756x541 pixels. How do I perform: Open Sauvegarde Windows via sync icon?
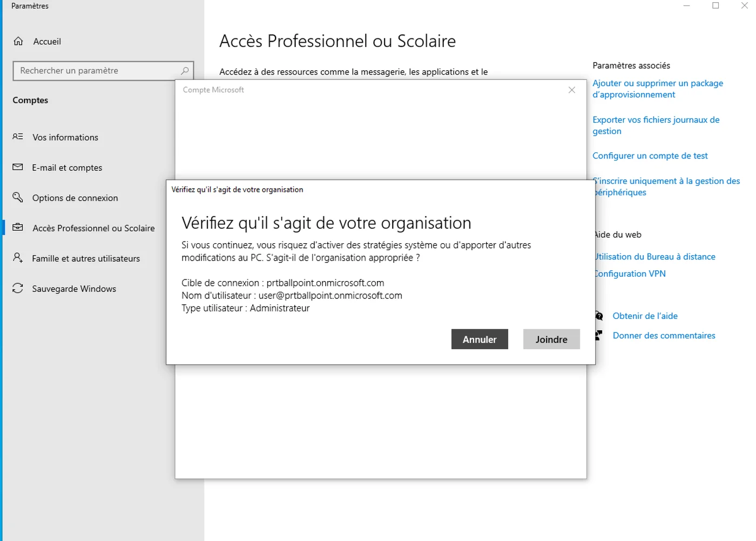coord(18,288)
